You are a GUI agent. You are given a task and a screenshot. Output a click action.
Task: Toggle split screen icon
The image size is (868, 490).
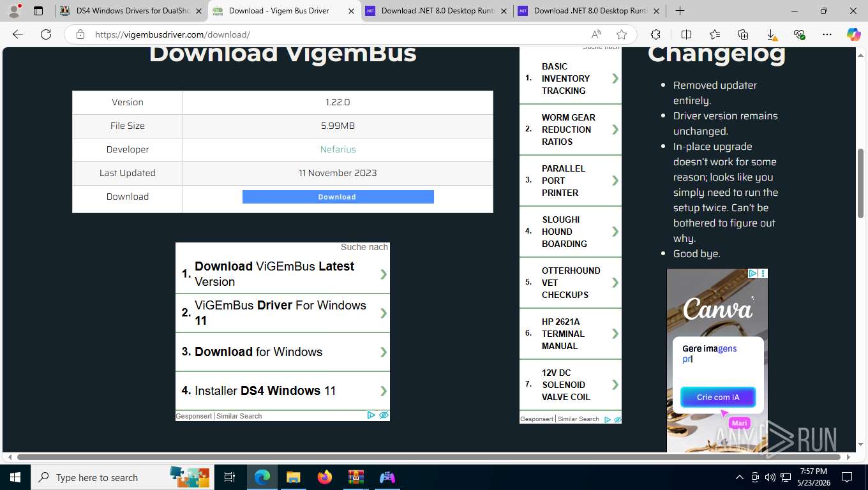point(686,34)
